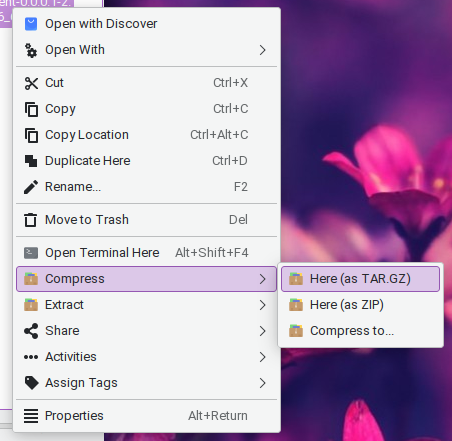The image size is (452, 441).
Task: Click the Share nodes icon
Action: coord(31,331)
